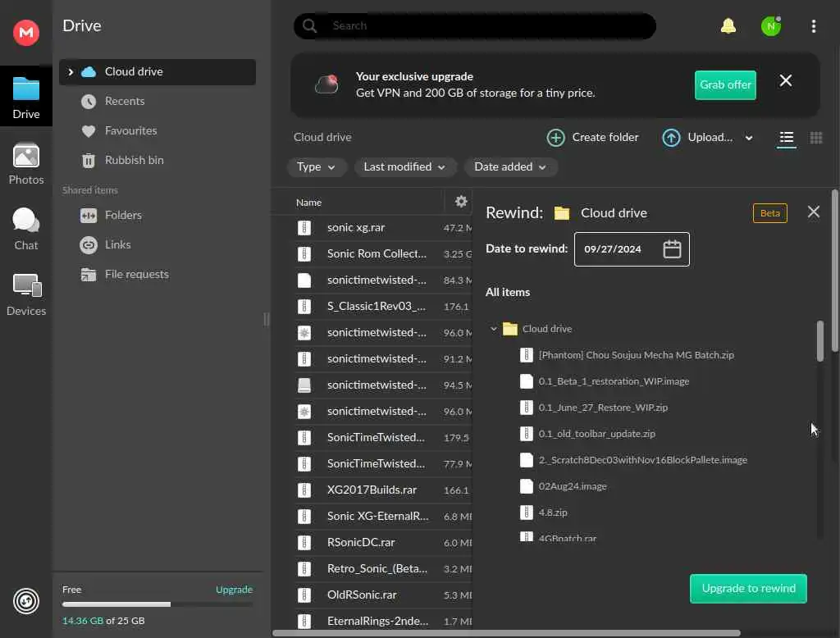Click the search magnifier icon
The height and width of the screenshot is (638, 840).
(309, 25)
